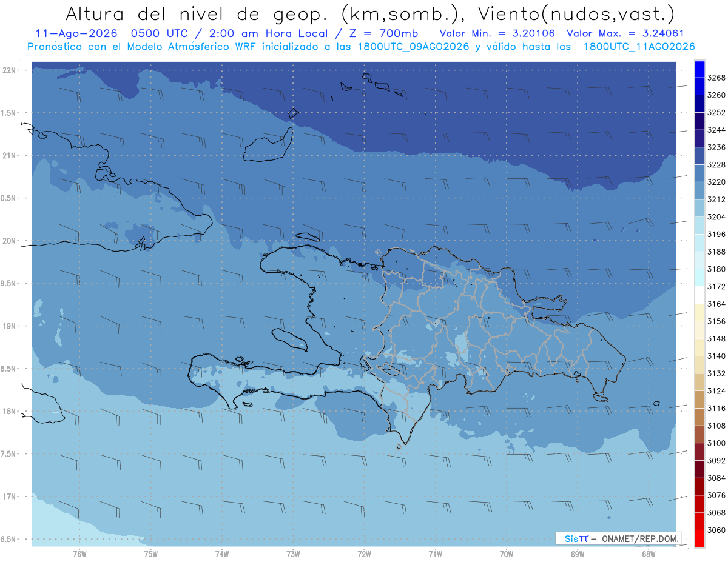This screenshot has width=728, height=562.
Task: Click the swatch between 3220 and 3212
Action: coord(699,190)
